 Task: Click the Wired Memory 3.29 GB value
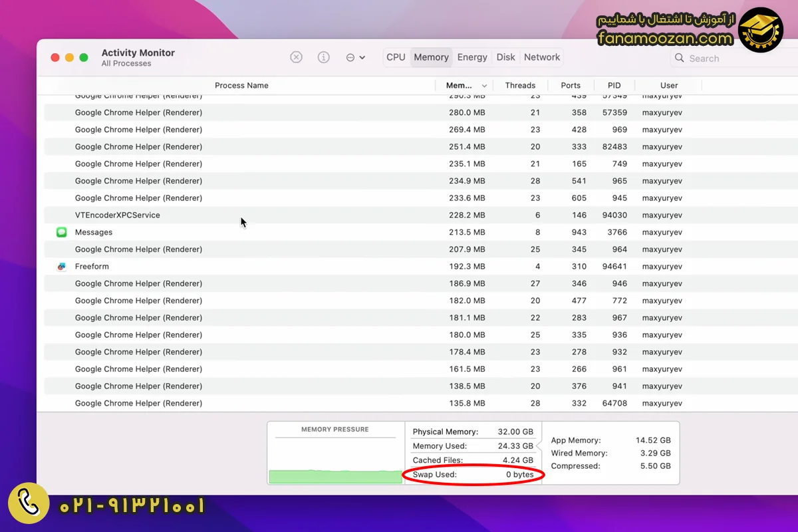[656, 453]
